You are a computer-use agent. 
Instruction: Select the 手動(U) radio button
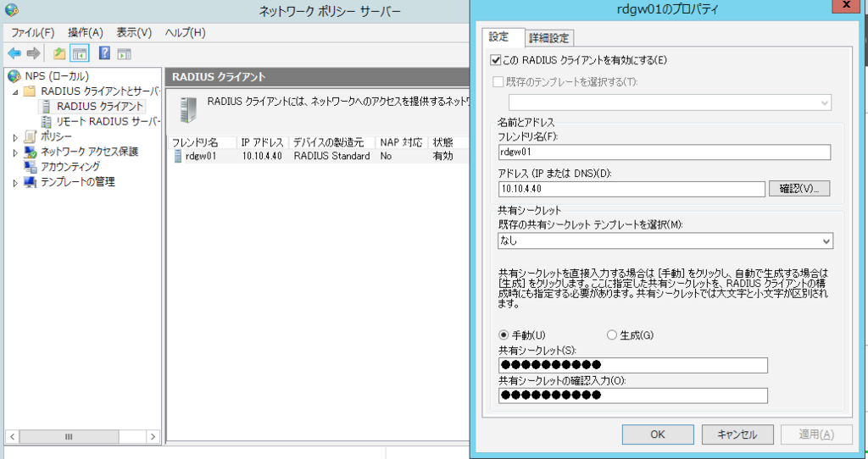[504, 335]
